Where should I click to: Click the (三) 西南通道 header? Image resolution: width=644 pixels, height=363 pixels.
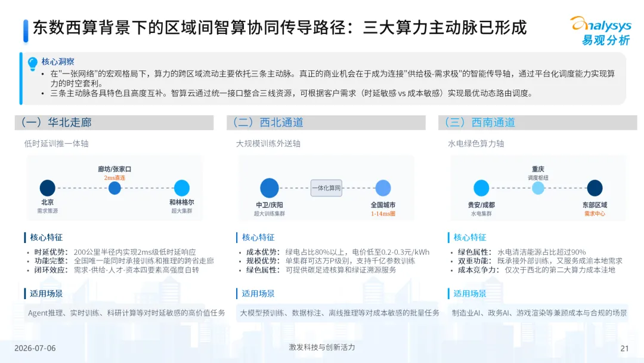coord(538,122)
